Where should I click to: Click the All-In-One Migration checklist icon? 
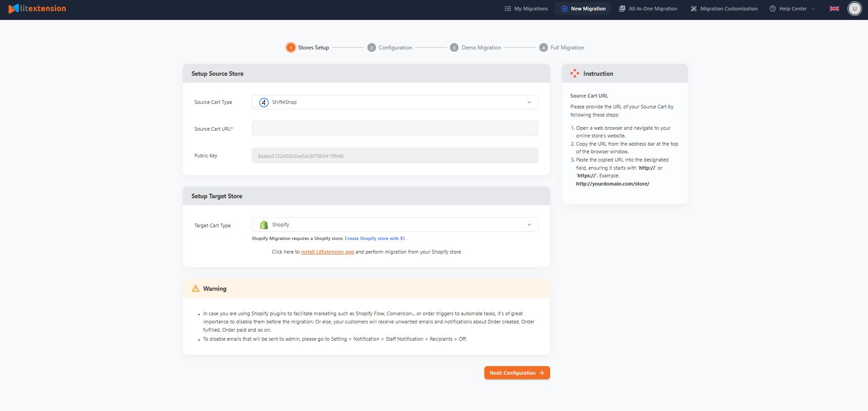tap(622, 9)
